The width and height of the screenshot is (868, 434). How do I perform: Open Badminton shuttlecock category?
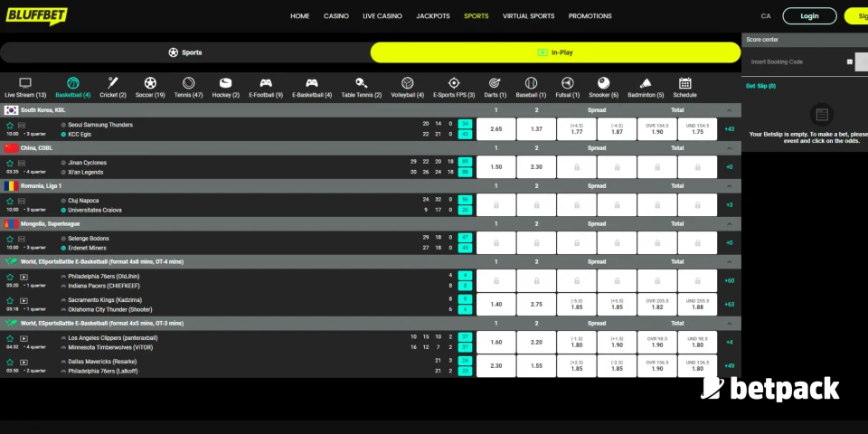tap(646, 83)
